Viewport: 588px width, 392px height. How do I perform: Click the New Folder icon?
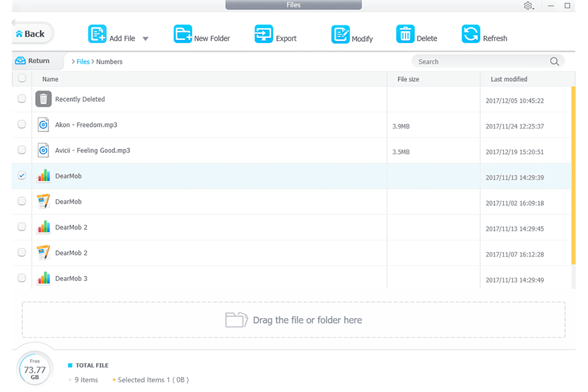click(x=183, y=34)
